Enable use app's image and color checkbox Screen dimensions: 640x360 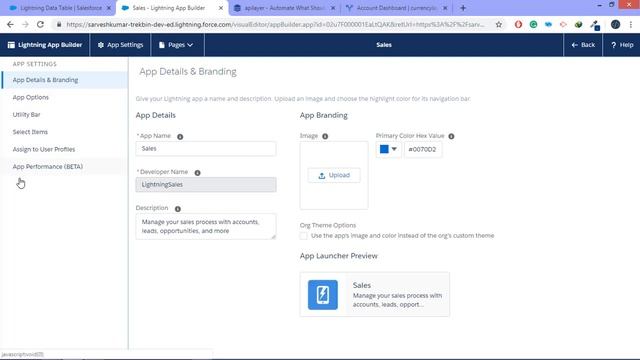click(x=303, y=236)
